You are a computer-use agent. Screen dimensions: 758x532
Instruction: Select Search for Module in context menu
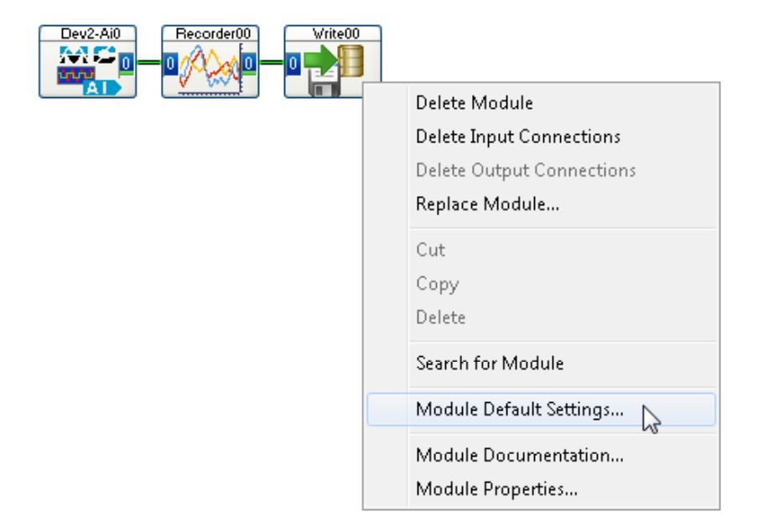[489, 364]
